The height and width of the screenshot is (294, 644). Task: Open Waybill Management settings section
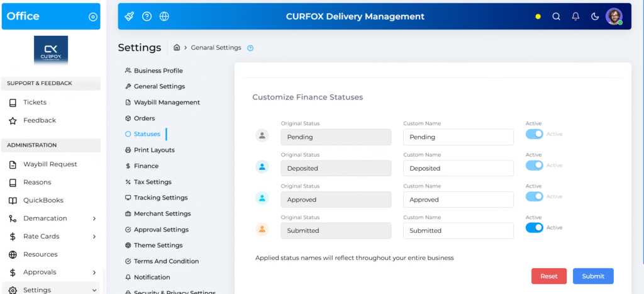pyautogui.click(x=167, y=102)
